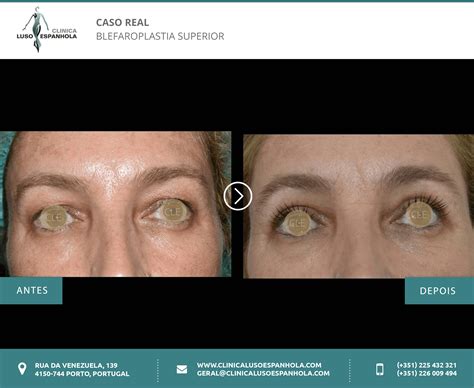This screenshot has width=474, height=388.
Task: Open the after-surgery eye photo
Action: click(358, 206)
